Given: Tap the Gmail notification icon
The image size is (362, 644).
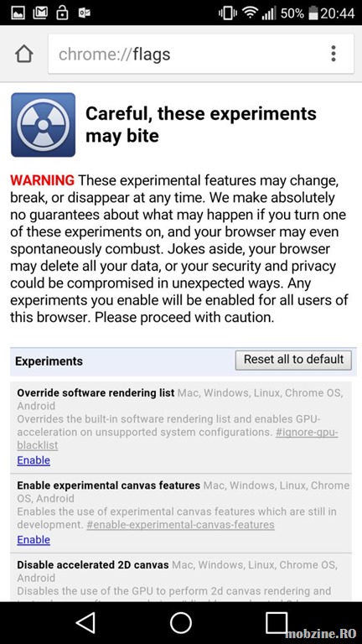Looking at the screenshot, I should pyautogui.click(x=39, y=13).
